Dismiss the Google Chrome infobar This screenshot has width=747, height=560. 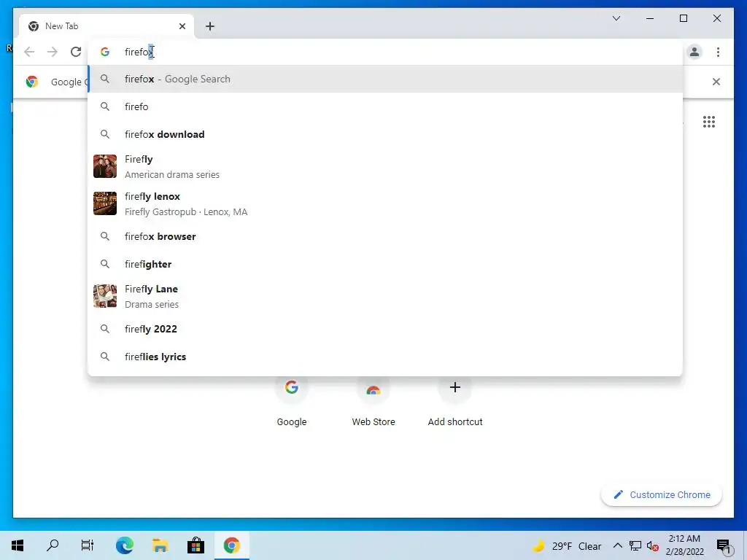pyautogui.click(x=716, y=82)
